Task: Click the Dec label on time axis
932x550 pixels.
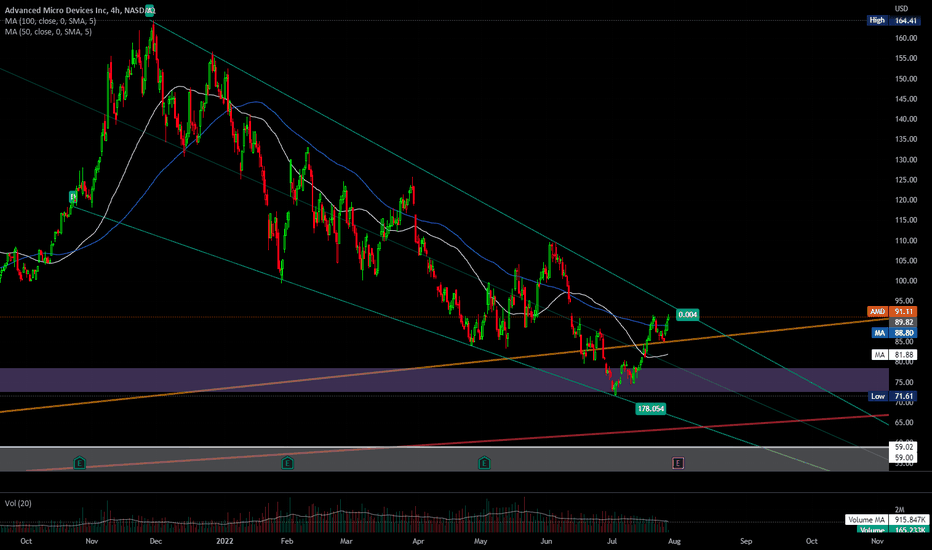Action: [156, 541]
